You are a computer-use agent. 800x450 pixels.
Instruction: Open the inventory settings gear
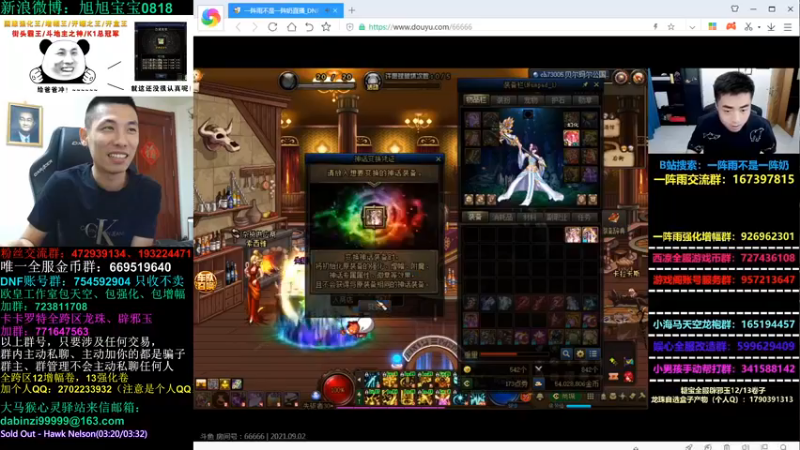(x=580, y=354)
